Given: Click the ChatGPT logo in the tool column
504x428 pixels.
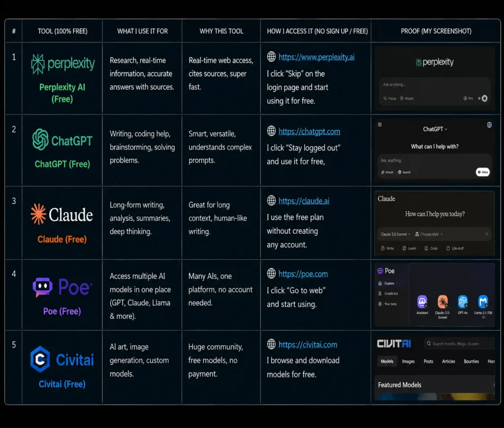Looking at the screenshot, I should tap(63, 140).
